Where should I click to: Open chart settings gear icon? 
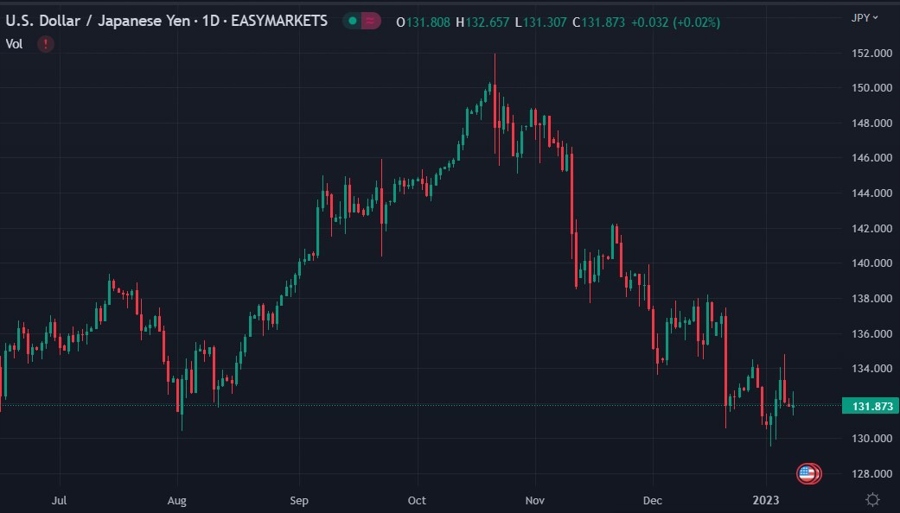(872, 499)
